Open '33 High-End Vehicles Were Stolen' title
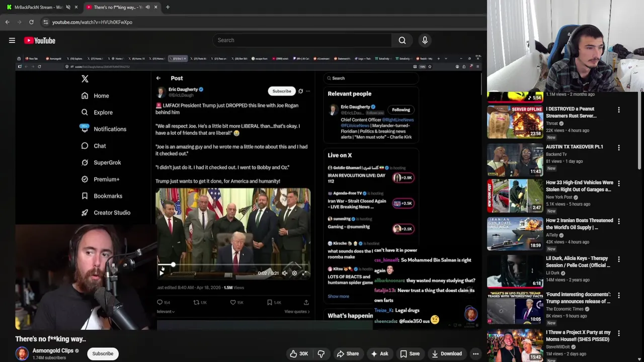 579,186
